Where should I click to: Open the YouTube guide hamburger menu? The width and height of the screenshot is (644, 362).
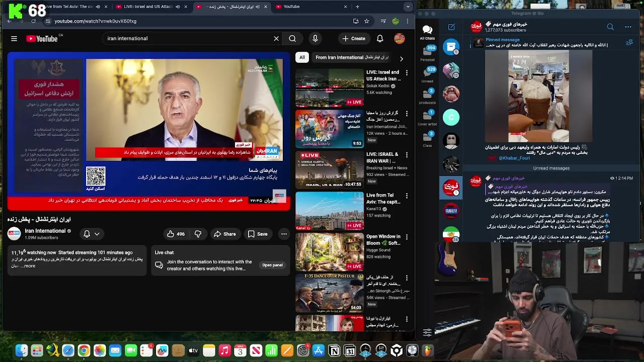(14, 38)
